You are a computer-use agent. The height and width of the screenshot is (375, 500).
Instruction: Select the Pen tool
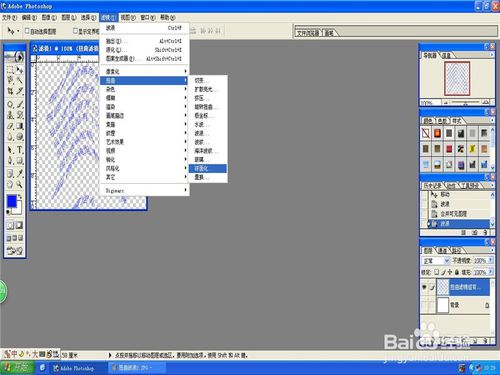[10, 161]
